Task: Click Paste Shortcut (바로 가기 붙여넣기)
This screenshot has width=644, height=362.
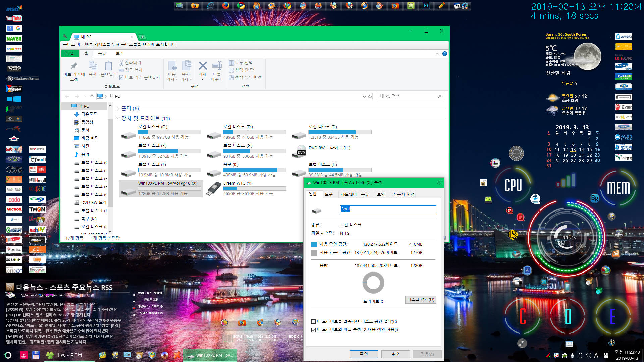Action: [139, 77]
